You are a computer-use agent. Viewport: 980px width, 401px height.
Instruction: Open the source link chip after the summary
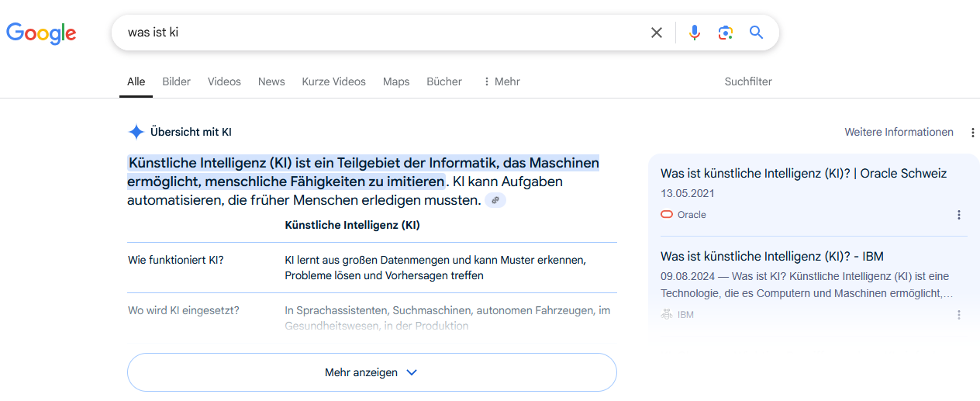click(495, 200)
